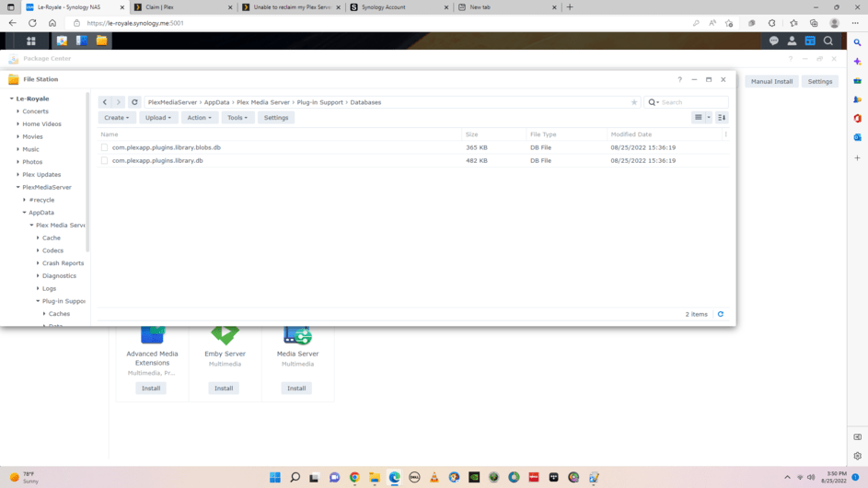This screenshot has width=868, height=488.
Task: Switch to the New tab browser tab
Action: click(506, 7)
